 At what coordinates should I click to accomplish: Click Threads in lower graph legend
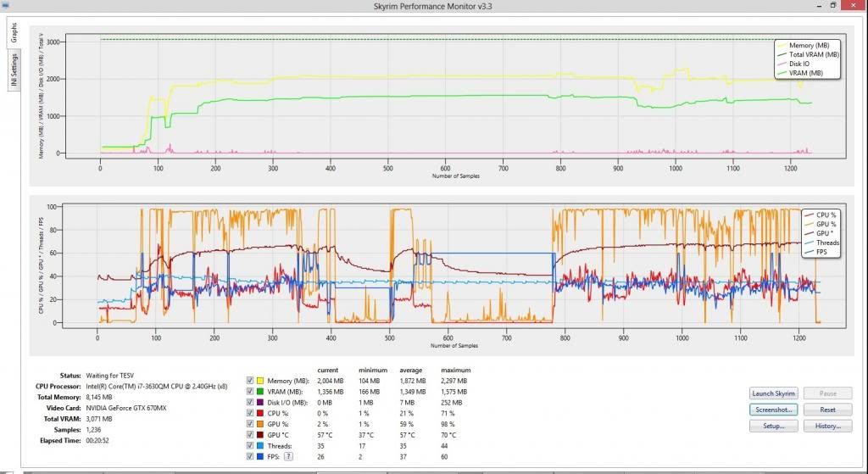(x=827, y=243)
